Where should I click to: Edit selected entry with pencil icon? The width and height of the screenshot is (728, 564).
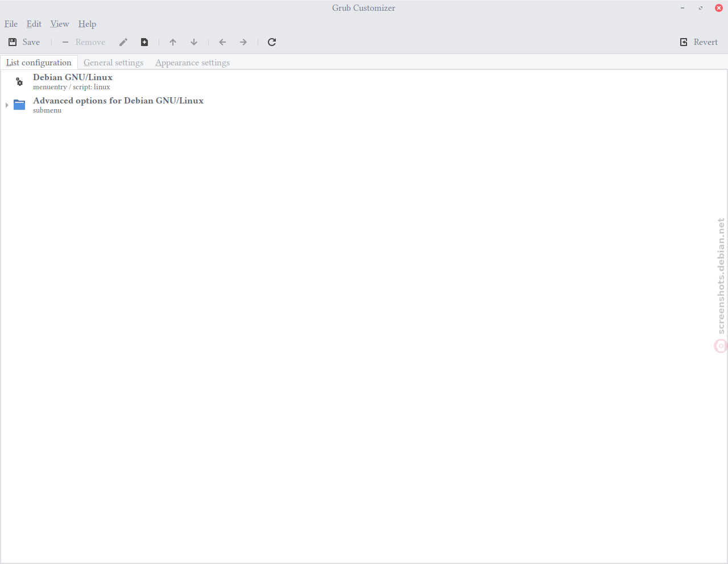[123, 42]
